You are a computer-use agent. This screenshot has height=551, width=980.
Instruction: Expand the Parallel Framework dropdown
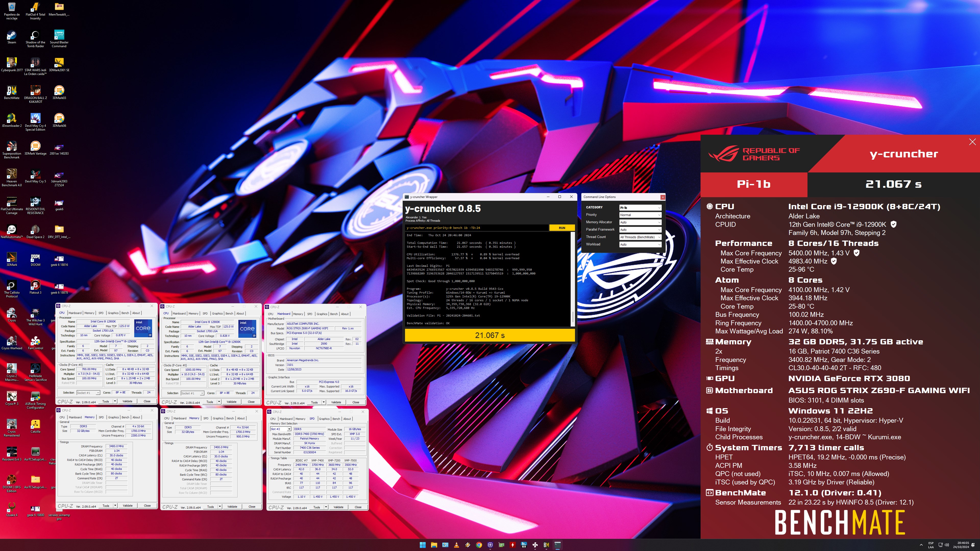click(640, 230)
